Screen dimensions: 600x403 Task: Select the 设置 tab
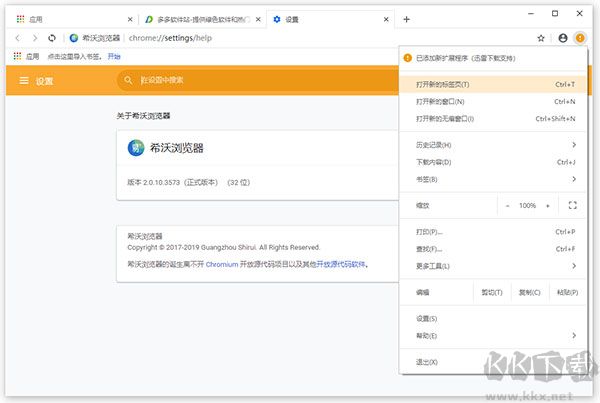331,19
